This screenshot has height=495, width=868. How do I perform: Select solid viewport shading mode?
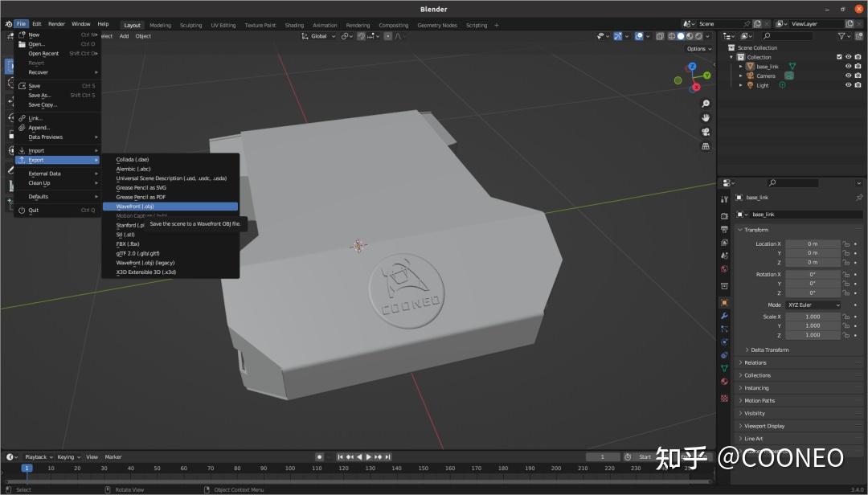(680, 36)
